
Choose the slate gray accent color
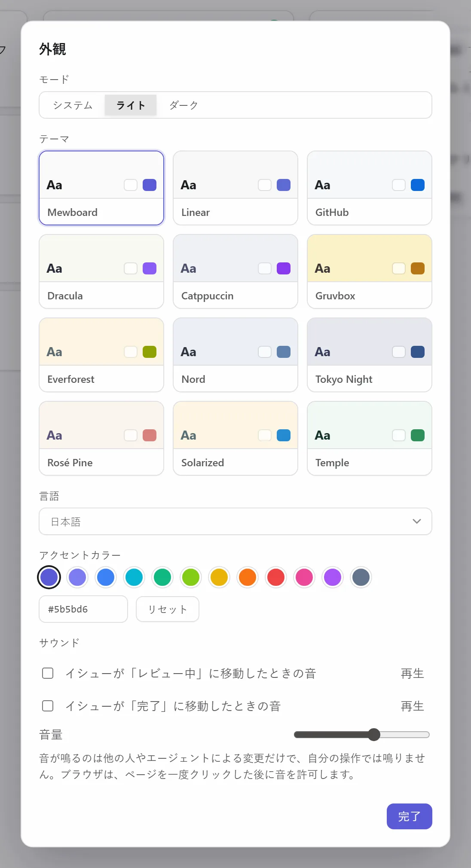tap(361, 577)
